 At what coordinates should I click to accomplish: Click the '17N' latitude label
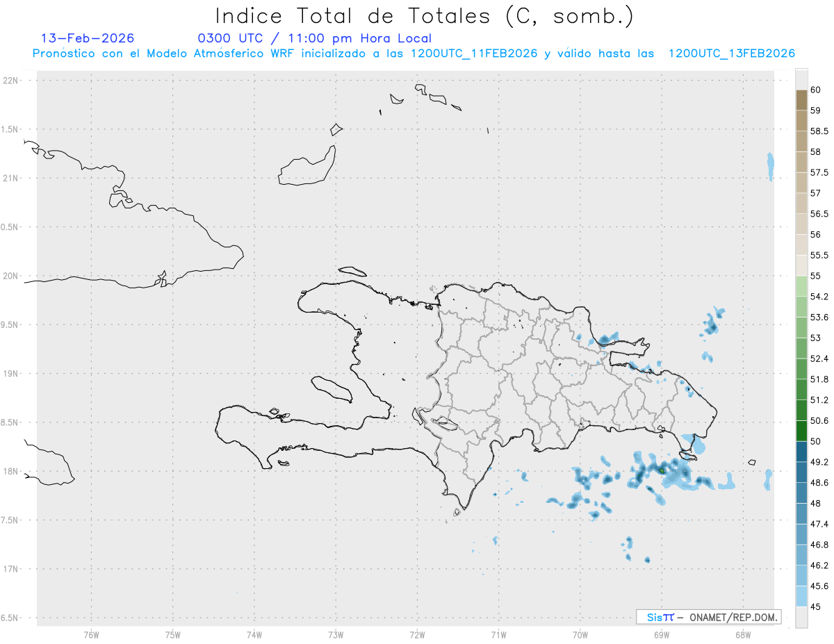click(12, 569)
